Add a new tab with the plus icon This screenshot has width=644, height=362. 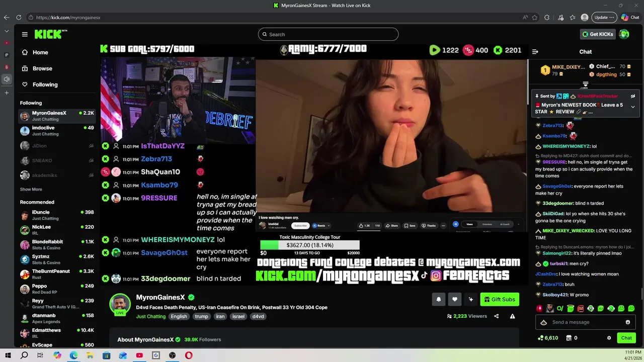coord(7,93)
